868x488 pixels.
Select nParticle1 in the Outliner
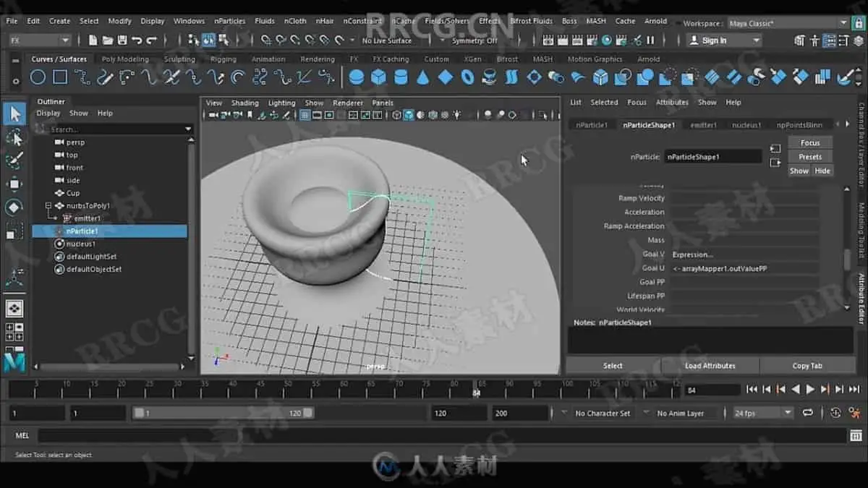tap(110, 231)
